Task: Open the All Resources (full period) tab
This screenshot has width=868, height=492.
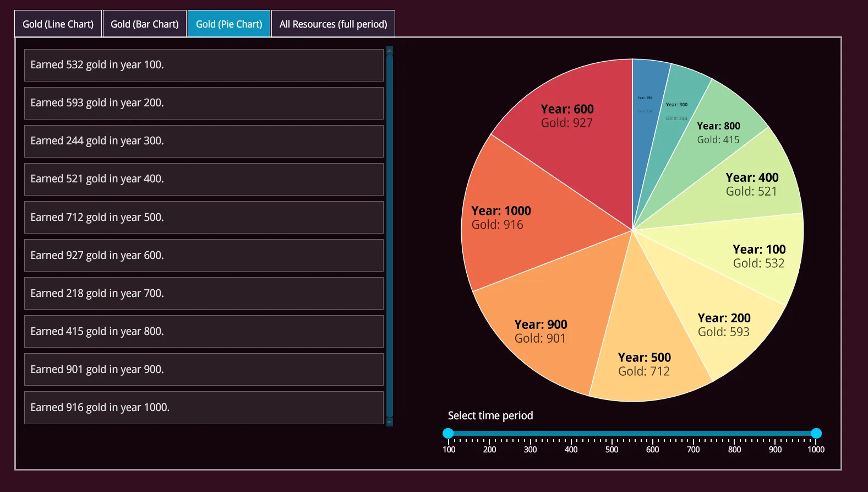Action: coord(333,24)
